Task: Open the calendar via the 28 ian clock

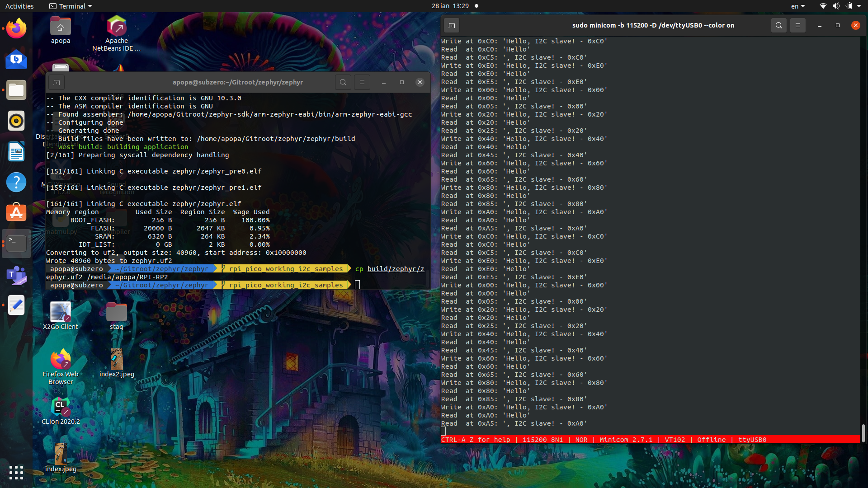Action: (450, 6)
